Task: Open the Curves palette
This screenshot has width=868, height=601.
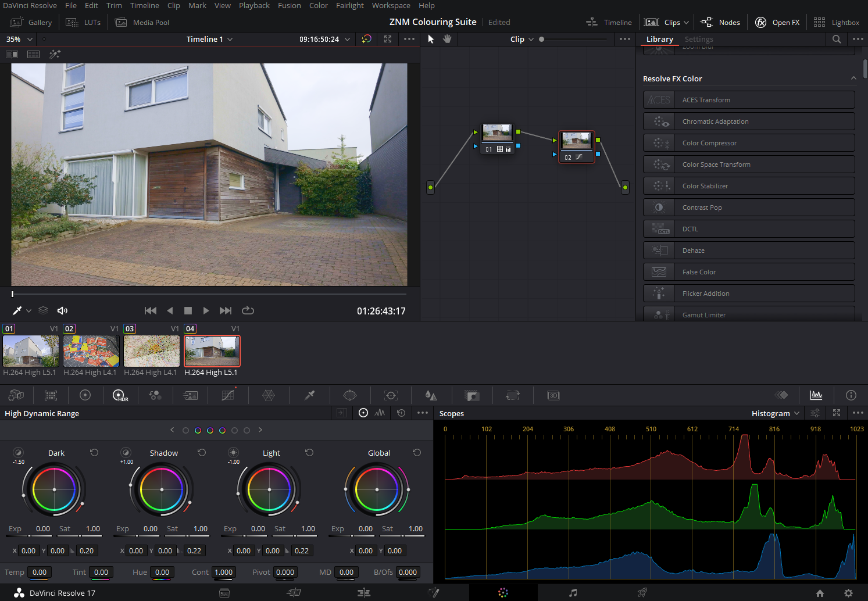Action: [228, 395]
